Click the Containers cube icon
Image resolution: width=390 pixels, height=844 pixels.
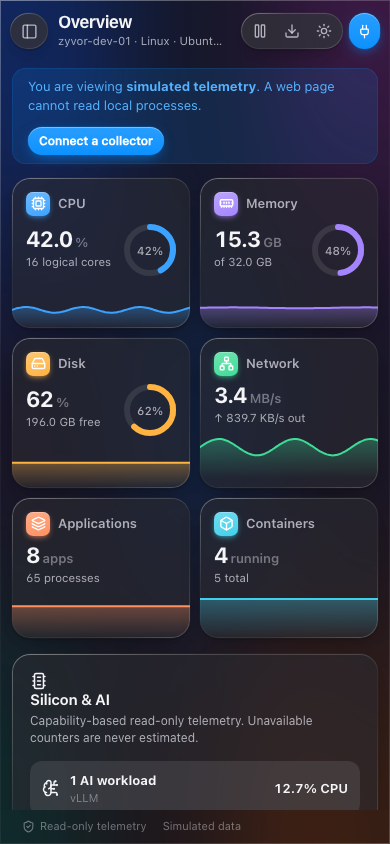[x=226, y=524]
